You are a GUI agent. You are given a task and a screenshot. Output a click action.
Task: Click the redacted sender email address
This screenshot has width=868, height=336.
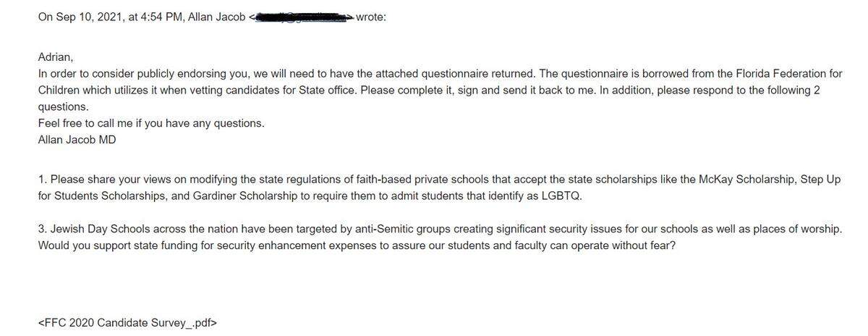point(302,17)
